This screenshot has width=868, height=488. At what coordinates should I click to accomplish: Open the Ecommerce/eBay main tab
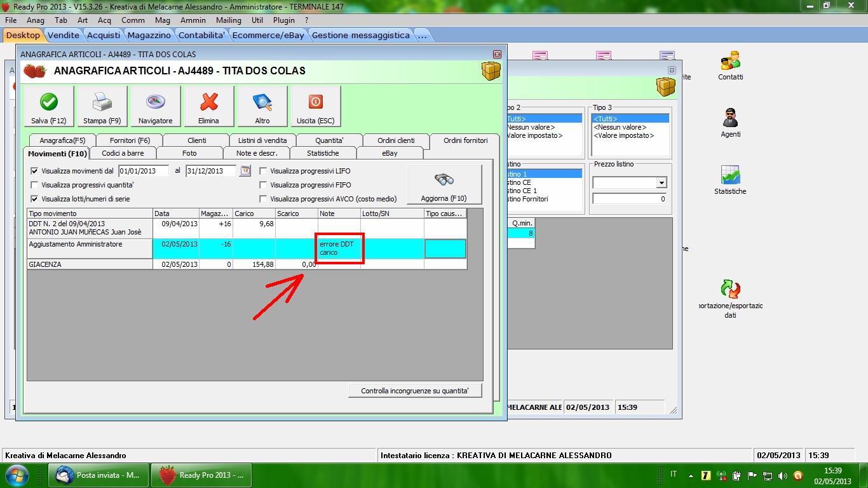click(x=269, y=36)
